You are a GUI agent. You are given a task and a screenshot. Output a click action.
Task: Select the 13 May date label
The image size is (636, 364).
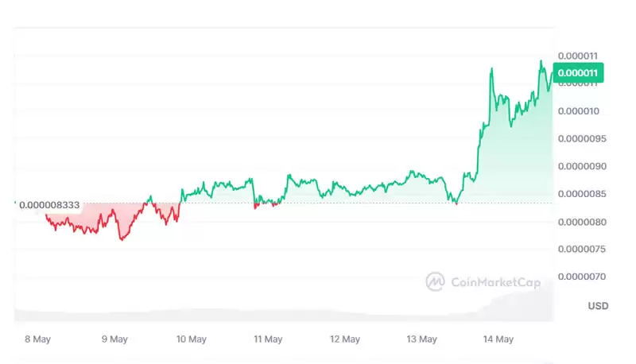421,339
